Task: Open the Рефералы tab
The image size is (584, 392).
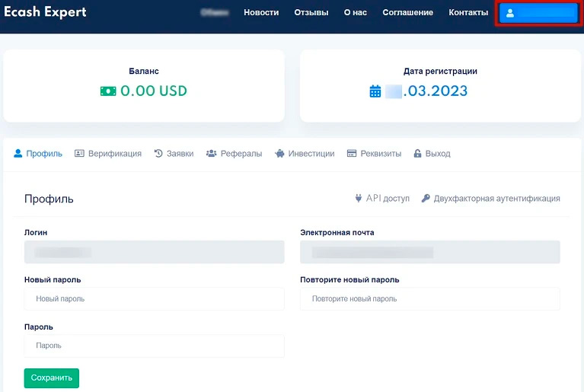Action: coord(234,153)
